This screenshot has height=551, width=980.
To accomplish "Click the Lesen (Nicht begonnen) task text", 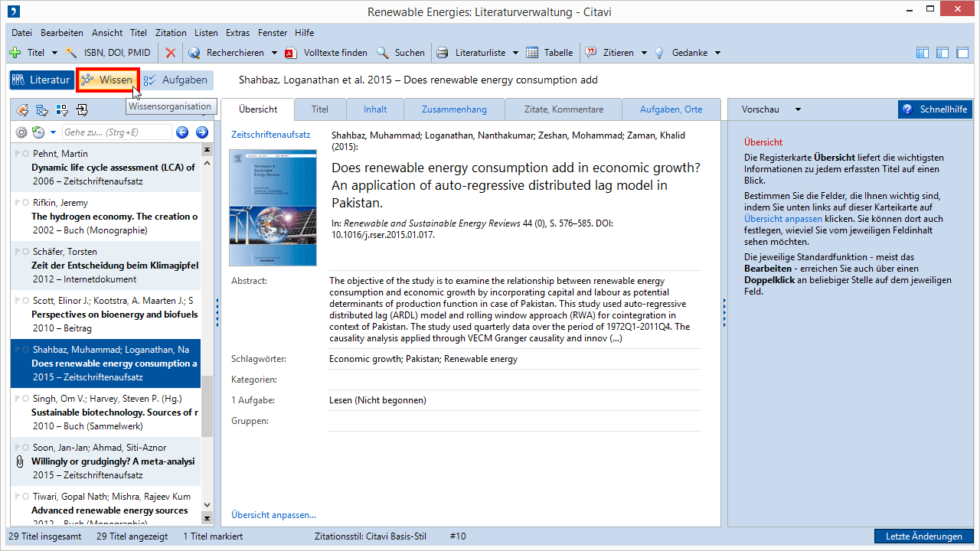I will [x=377, y=400].
